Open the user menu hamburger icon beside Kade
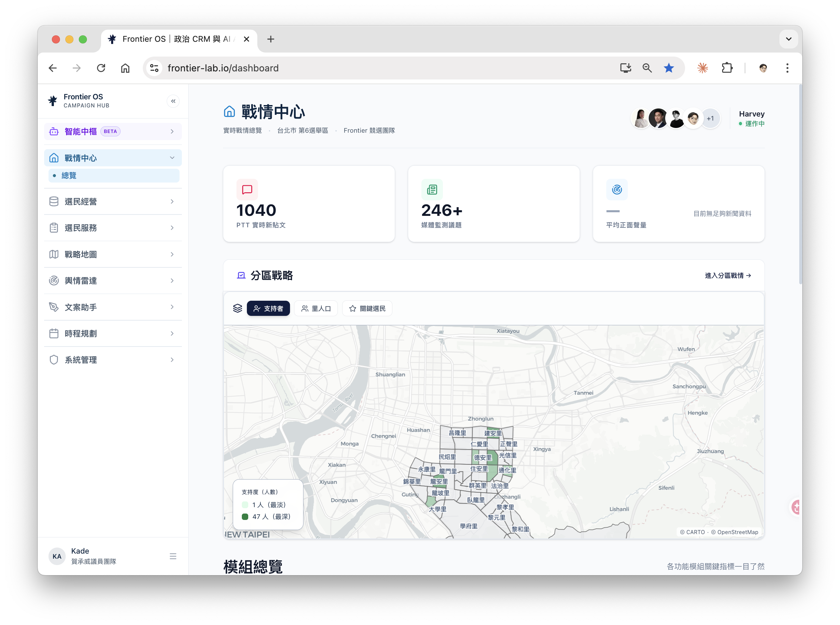 click(173, 556)
